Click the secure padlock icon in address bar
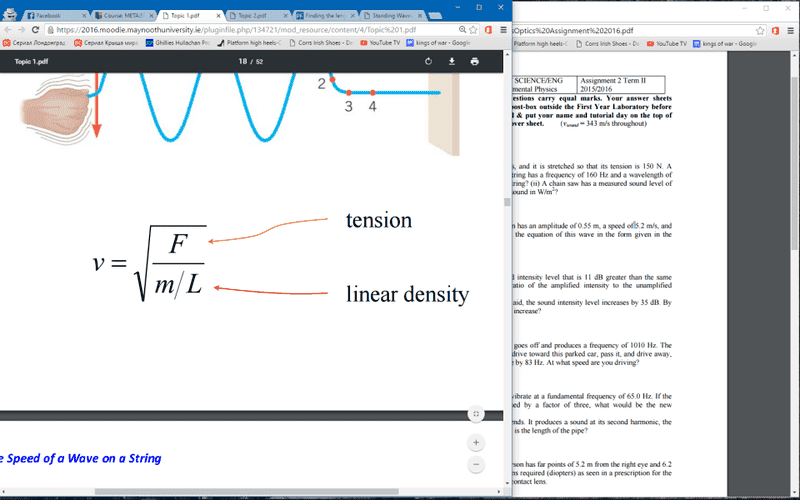 pyautogui.click(x=51, y=30)
